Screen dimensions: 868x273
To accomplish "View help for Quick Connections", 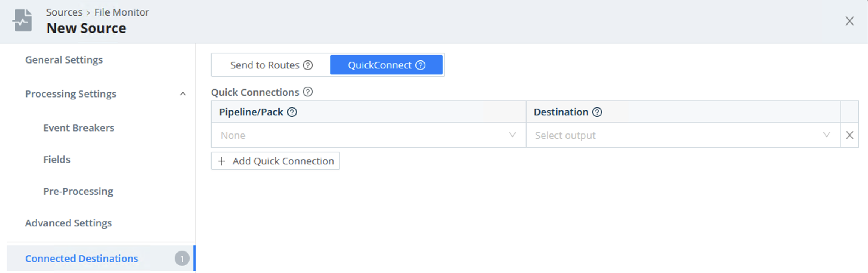I will point(308,92).
